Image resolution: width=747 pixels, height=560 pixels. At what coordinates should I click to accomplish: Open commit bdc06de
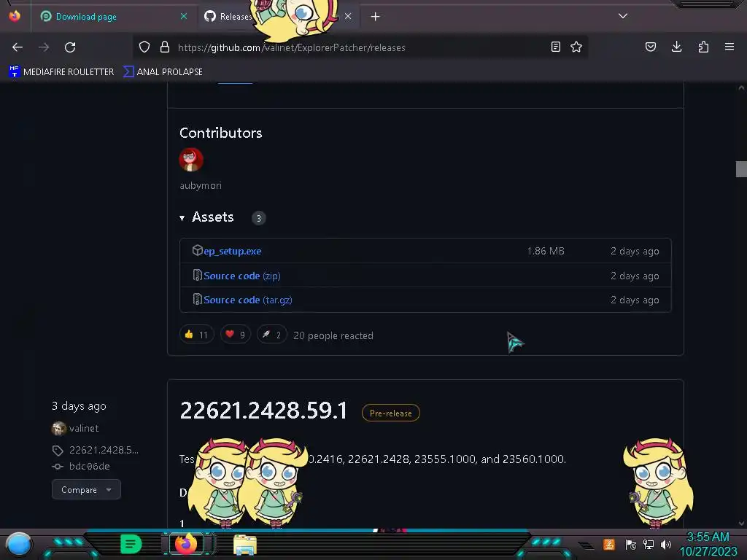coord(90,466)
